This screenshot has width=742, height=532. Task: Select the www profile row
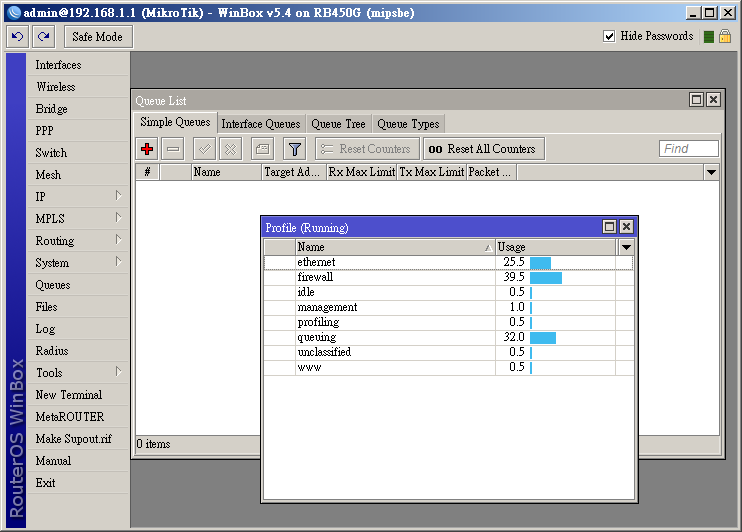[x=449, y=367]
